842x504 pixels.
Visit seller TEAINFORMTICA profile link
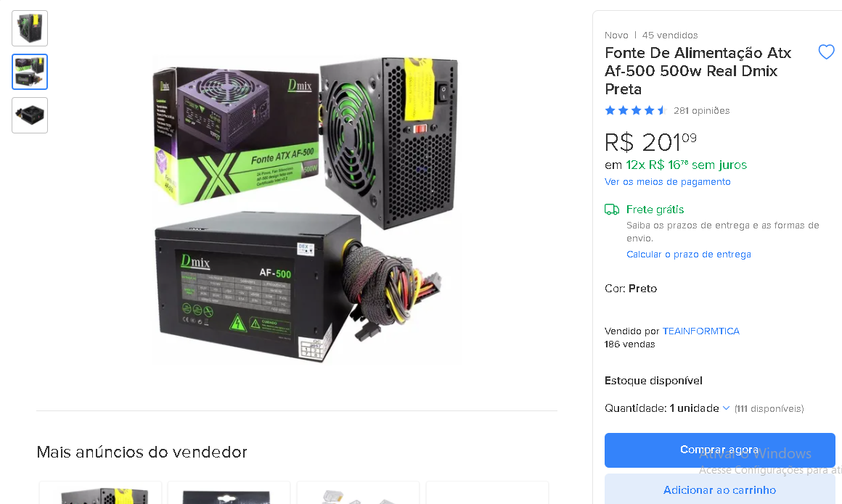(x=700, y=331)
